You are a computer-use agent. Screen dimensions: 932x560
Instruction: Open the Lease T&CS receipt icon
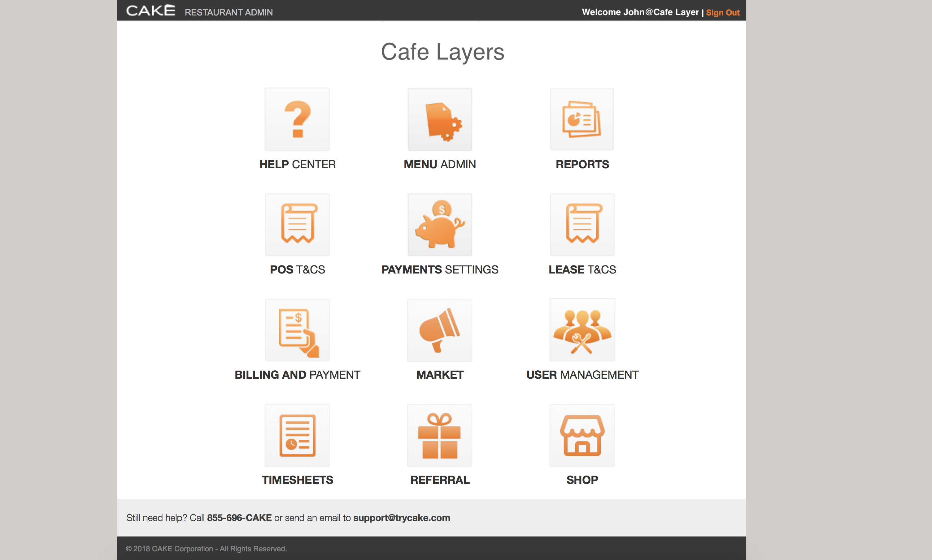tap(582, 225)
